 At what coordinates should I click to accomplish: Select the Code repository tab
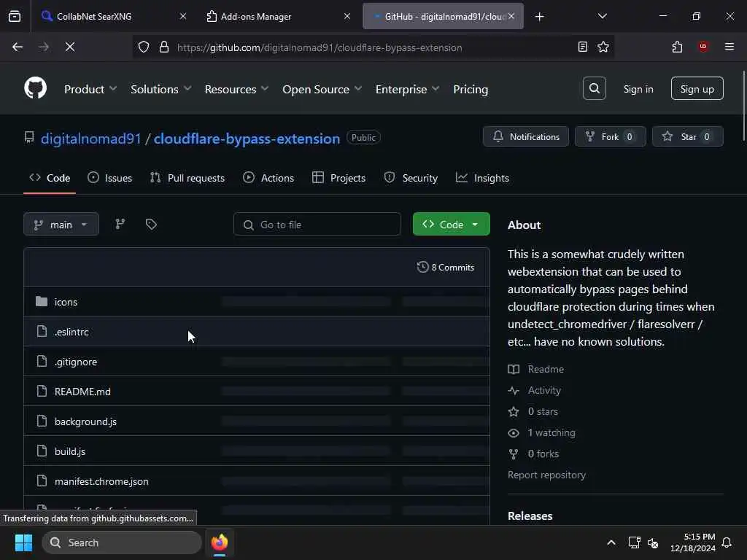(50, 178)
